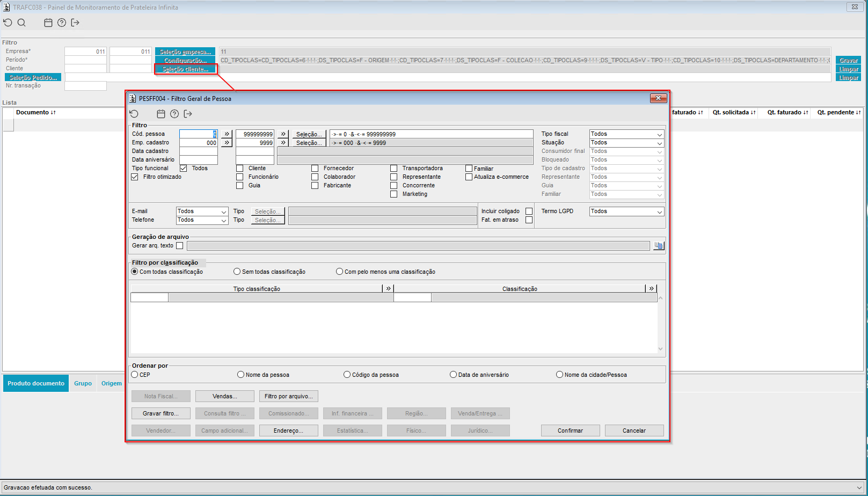Close the PESFF004 dialog window

point(659,98)
